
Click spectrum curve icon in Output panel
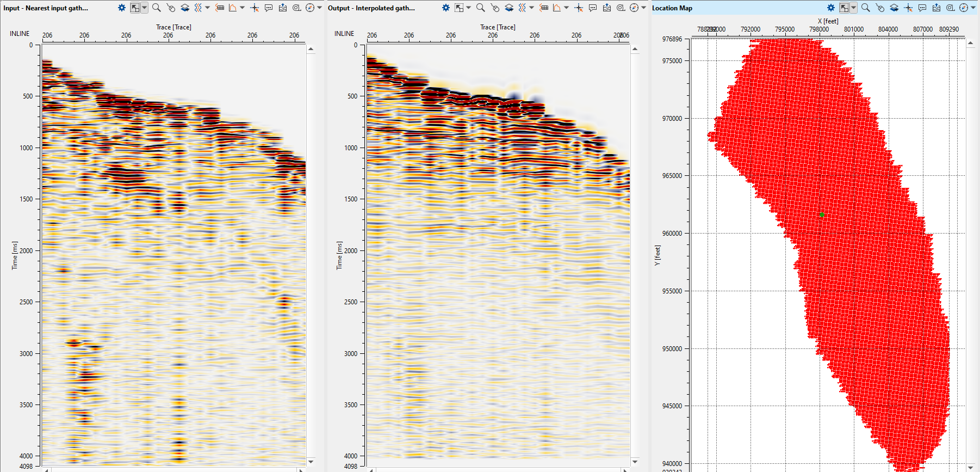pyautogui.click(x=557, y=8)
